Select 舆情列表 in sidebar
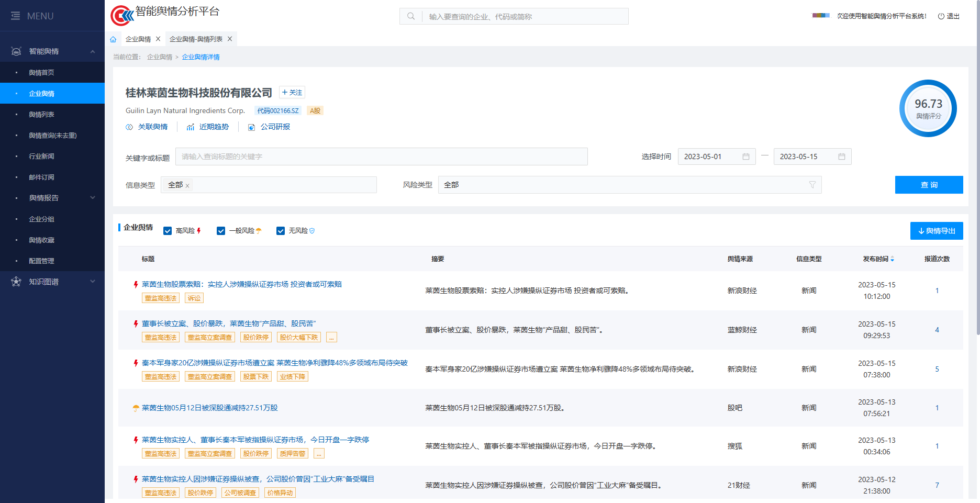 coord(52,114)
